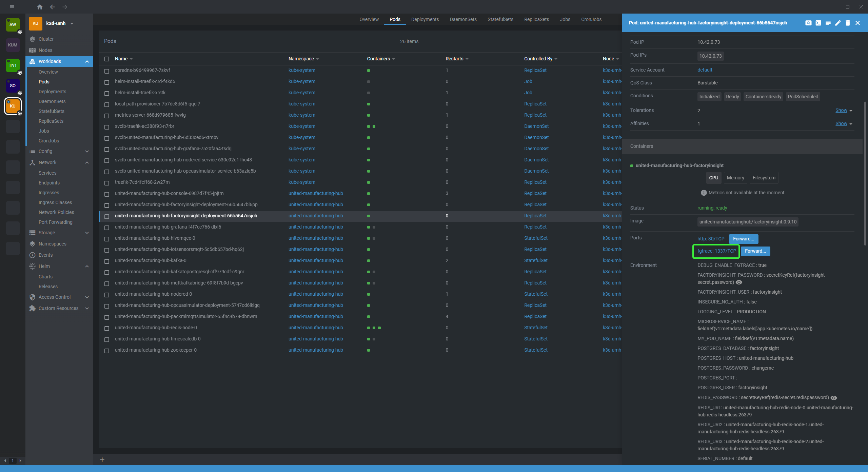Click the home icon in top bar
868x472 pixels.
[x=40, y=7]
